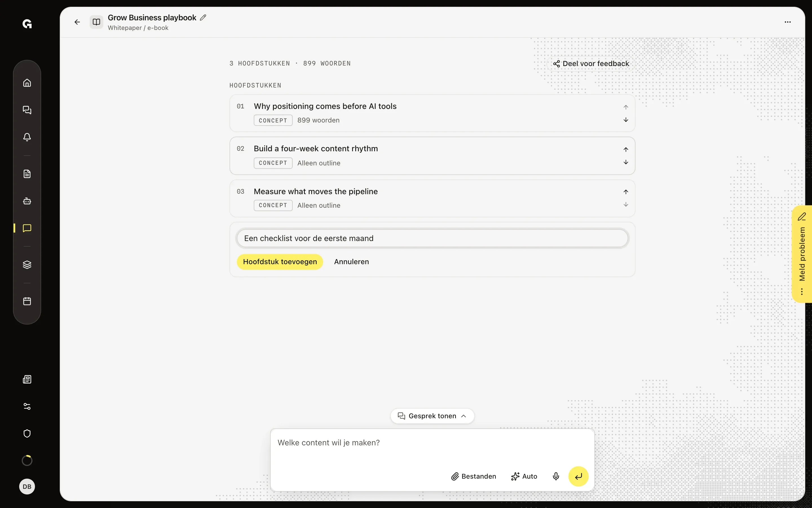Click CONCEPT badge on chapter 01

coord(273,120)
